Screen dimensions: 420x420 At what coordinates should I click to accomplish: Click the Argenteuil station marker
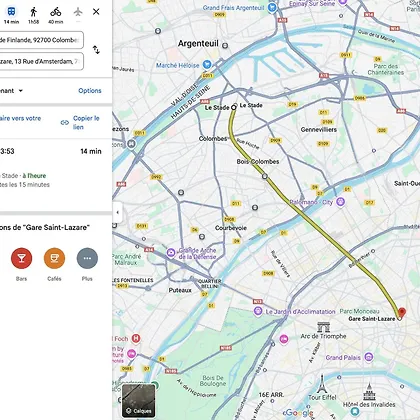[225, 45]
